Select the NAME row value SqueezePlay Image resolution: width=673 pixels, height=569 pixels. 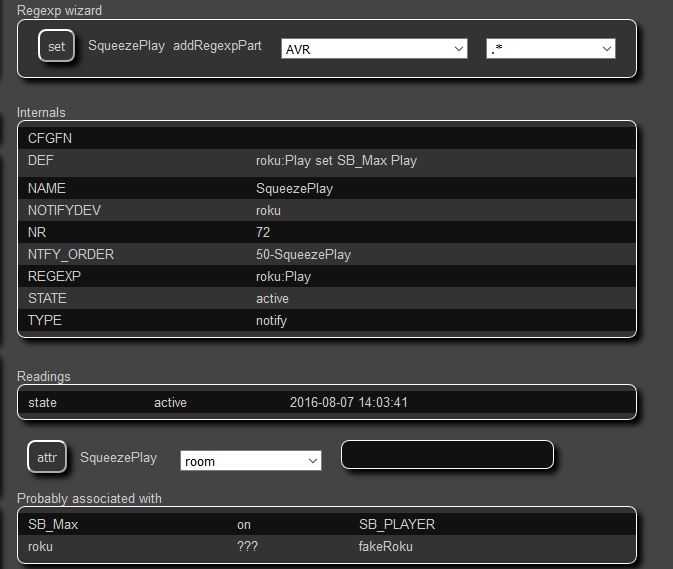tap(294, 188)
